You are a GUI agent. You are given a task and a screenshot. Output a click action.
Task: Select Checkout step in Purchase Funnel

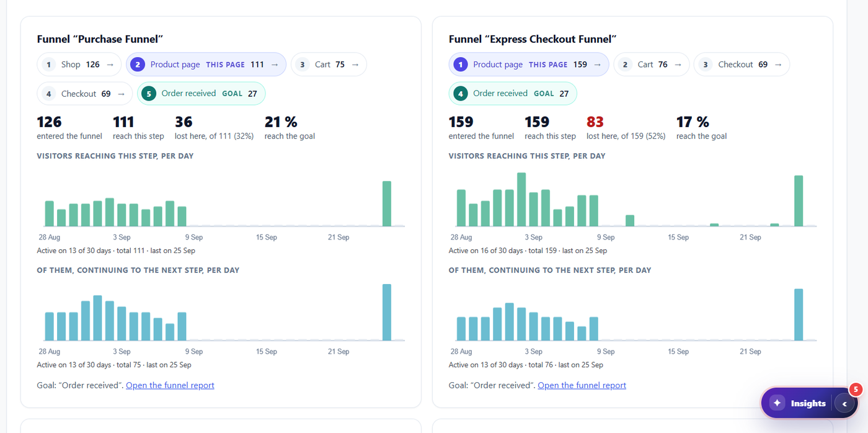85,94
